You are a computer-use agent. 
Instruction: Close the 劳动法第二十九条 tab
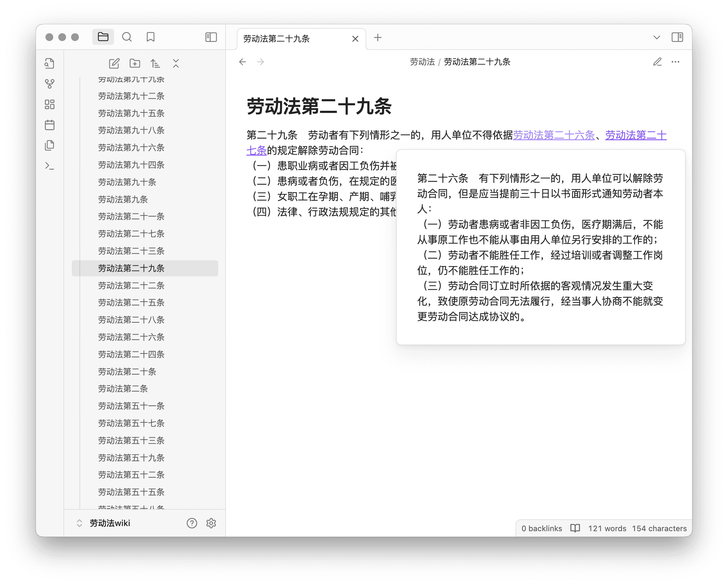[355, 39]
